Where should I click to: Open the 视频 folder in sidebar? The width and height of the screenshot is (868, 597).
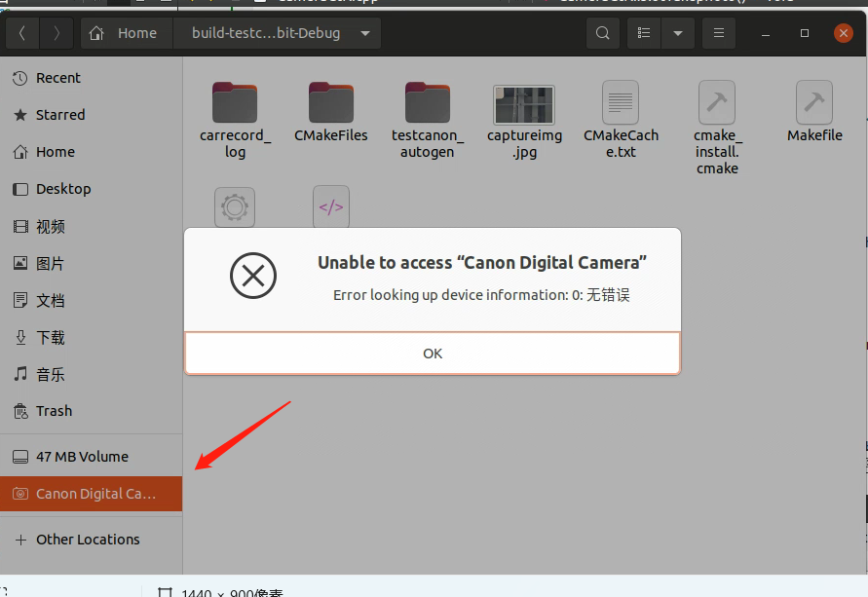tap(91, 226)
